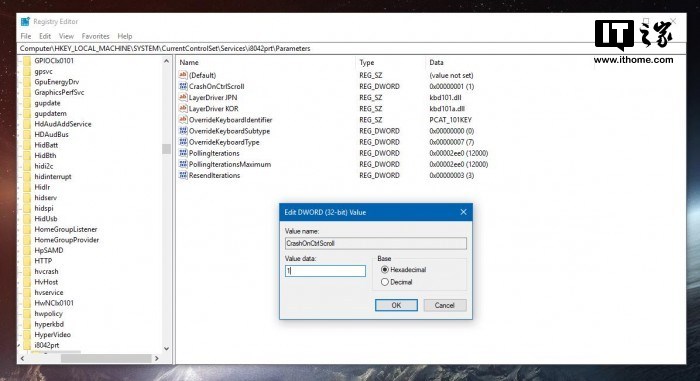Click the LayerDriver KOR string icon
This screenshot has height=381, width=700.
(183, 109)
